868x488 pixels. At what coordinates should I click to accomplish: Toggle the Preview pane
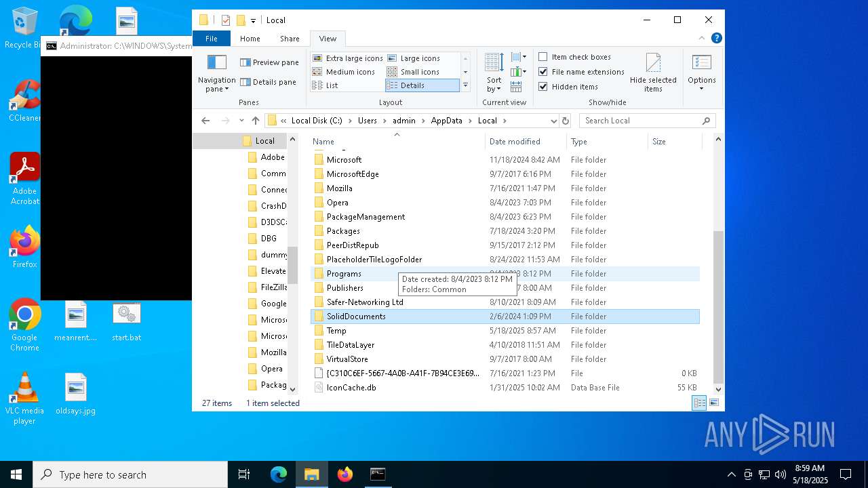point(269,62)
